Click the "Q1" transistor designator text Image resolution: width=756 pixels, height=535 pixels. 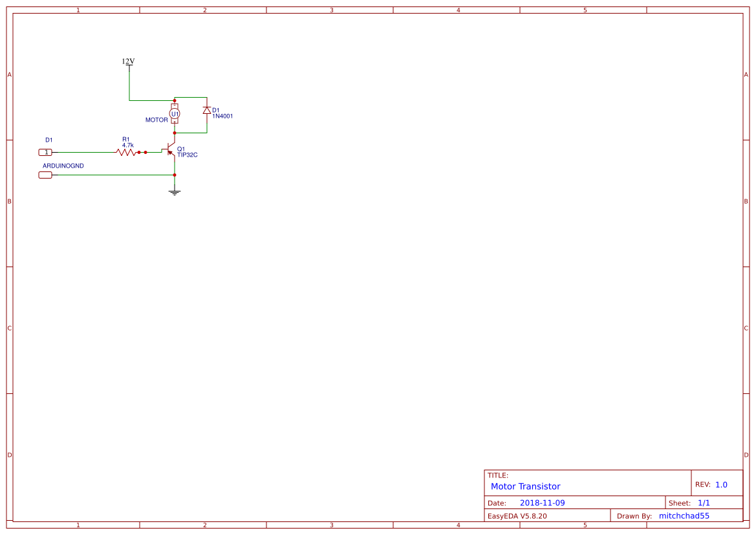(181, 149)
